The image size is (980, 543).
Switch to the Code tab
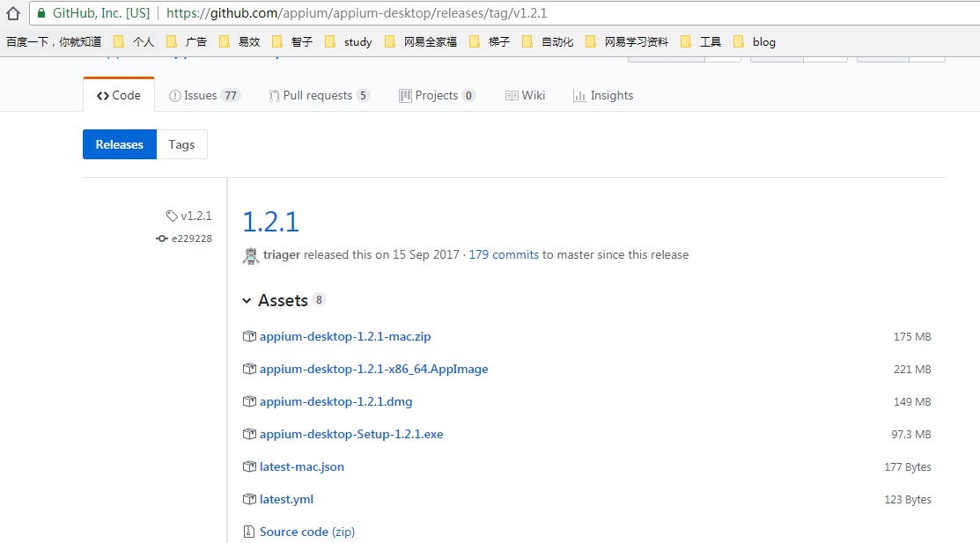click(119, 95)
